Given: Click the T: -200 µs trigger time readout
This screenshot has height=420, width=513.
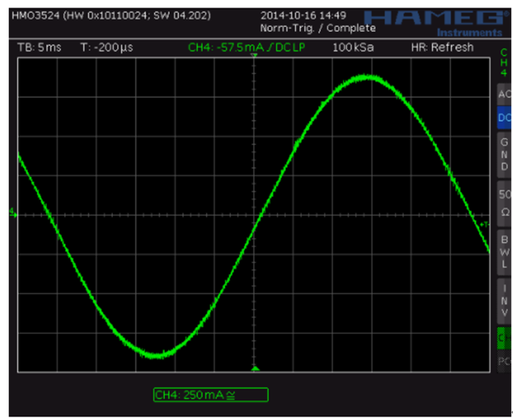Looking at the screenshot, I should (x=107, y=47).
